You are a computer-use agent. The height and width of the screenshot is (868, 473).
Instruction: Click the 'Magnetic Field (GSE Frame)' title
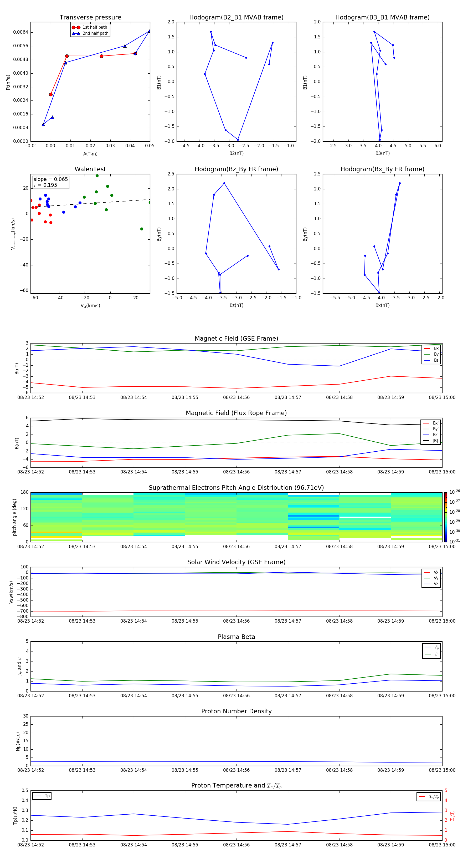[236, 339]
